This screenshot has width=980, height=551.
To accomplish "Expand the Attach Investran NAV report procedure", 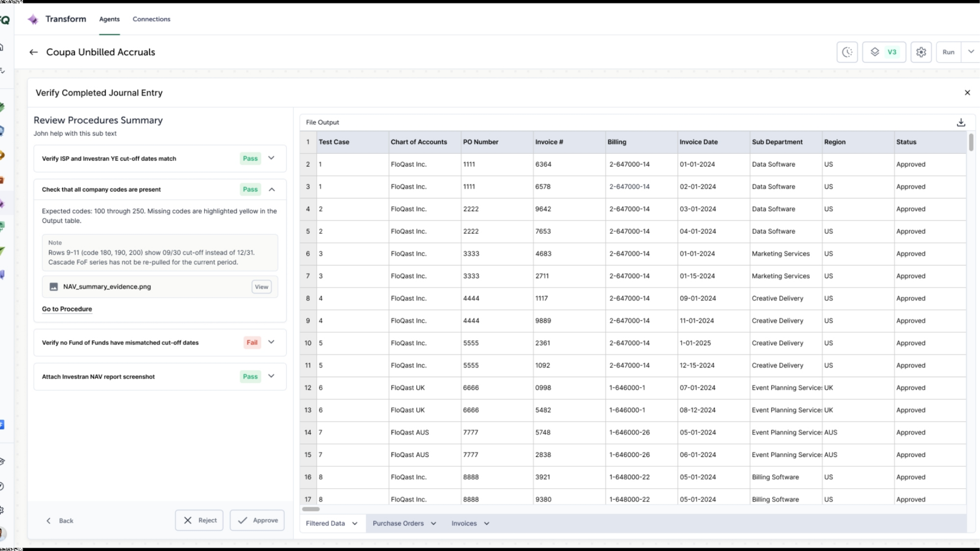I will coord(271,376).
